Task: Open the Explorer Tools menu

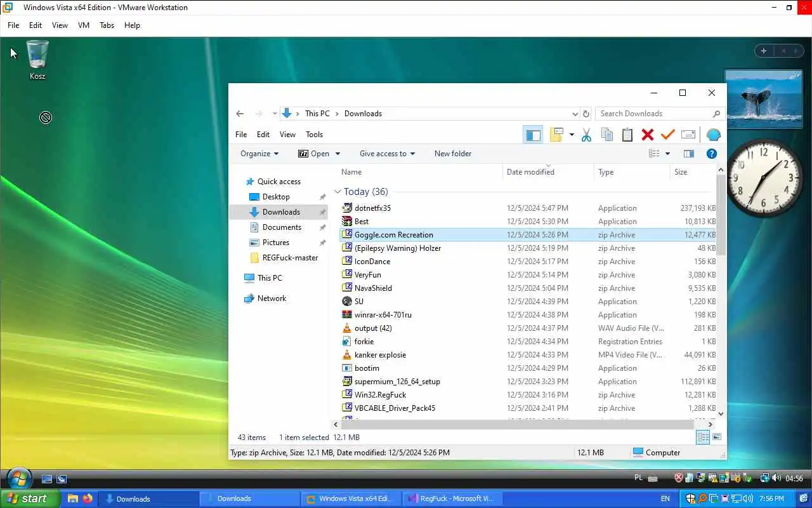Action: click(314, 135)
